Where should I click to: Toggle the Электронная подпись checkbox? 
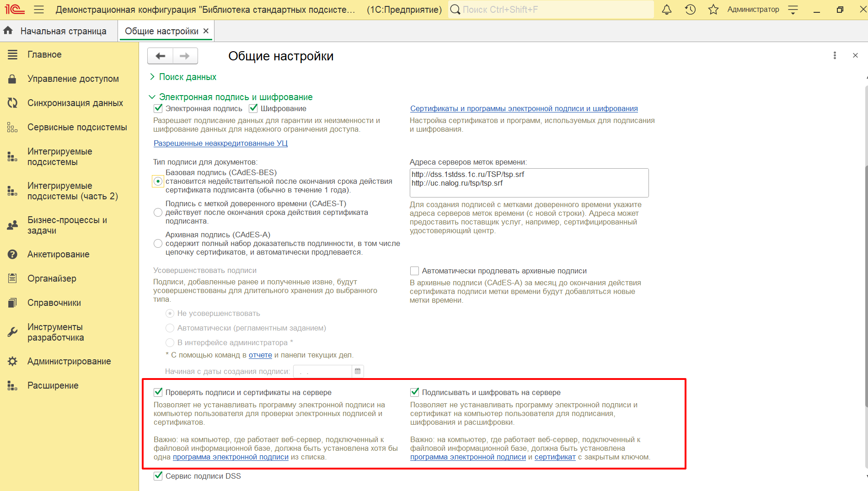click(x=158, y=108)
